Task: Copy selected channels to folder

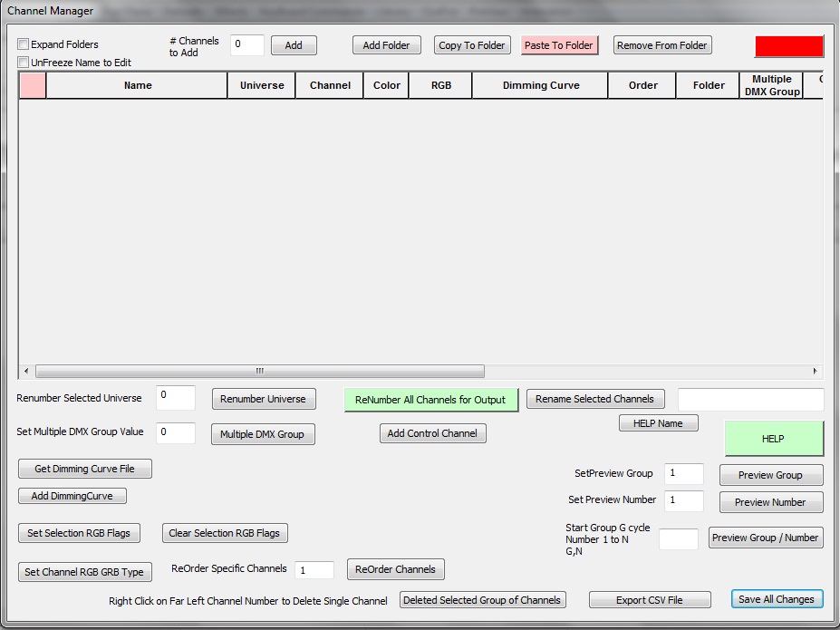Action: coord(471,44)
